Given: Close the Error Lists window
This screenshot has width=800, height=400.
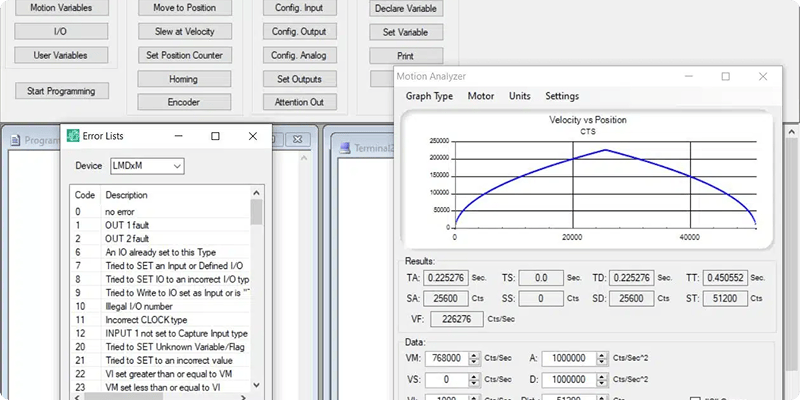Looking at the screenshot, I should pos(253,136).
